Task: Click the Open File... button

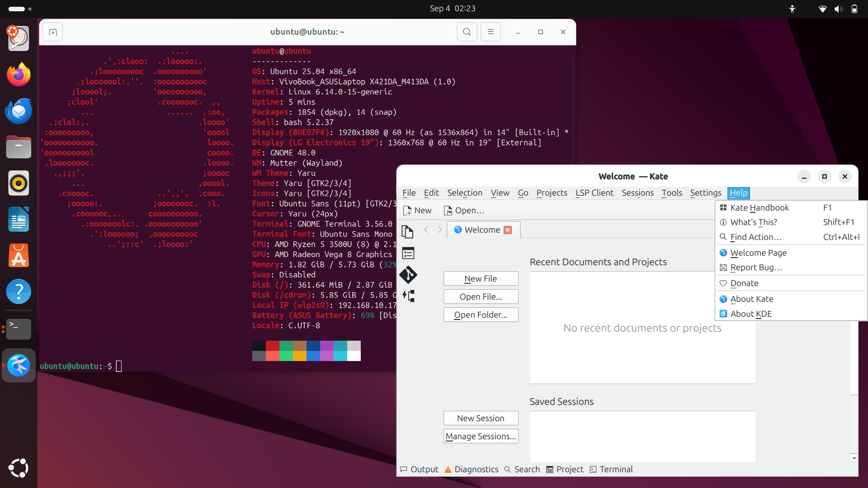Action: [x=481, y=297]
